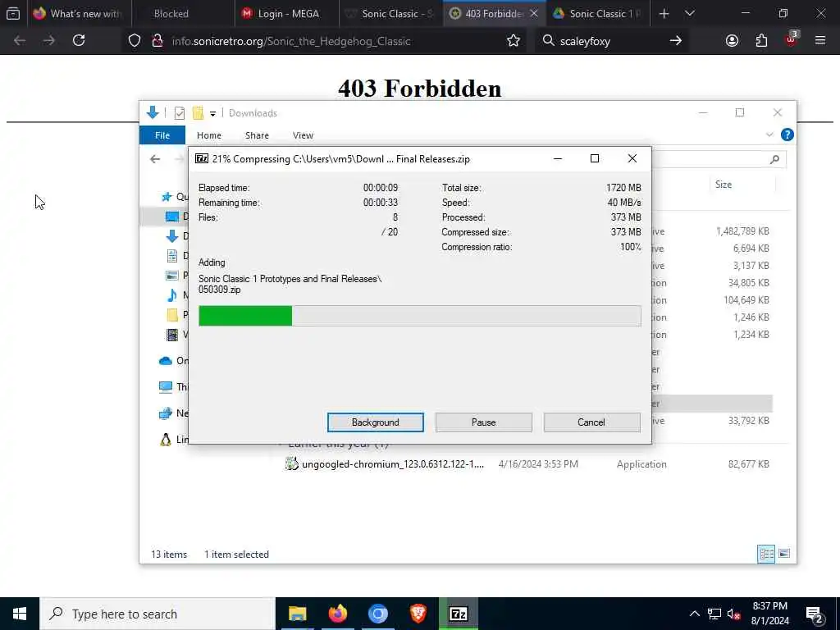Open the Firefox View icon
The width and height of the screenshot is (840, 630).
tap(13, 14)
